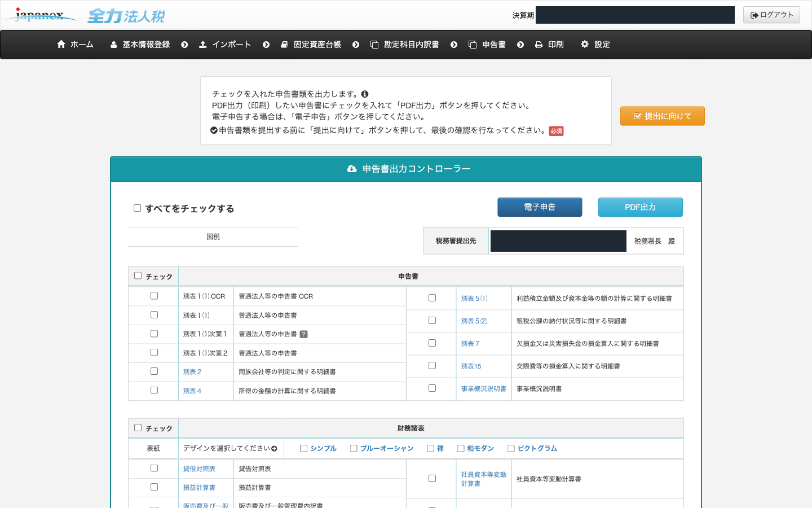This screenshot has height=508, width=812.
Task: Click the PDF出力 button
Action: click(x=641, y=207)
